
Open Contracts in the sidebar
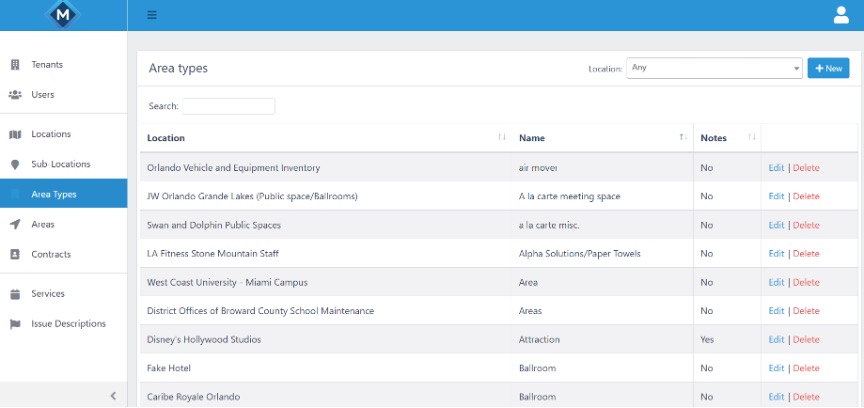(x=51, y=254)
